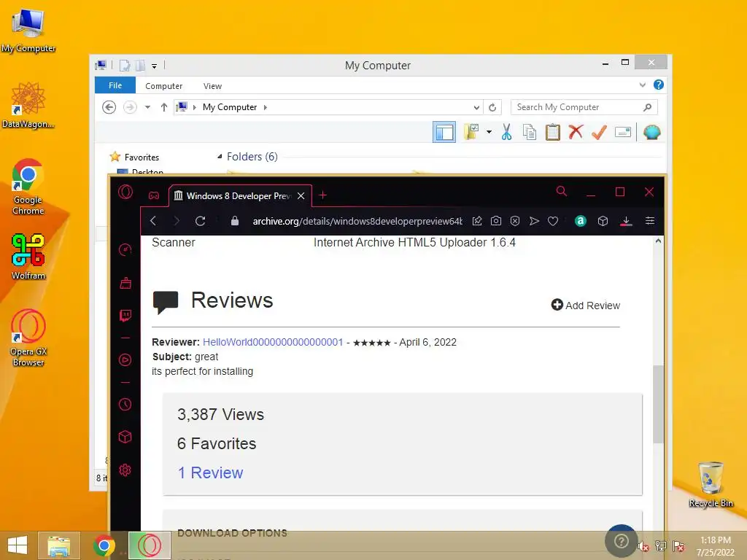The width and height of the screenshot is (747, 560).
Task: Open GX Corner gamepad icon
Action: [153, 195]
